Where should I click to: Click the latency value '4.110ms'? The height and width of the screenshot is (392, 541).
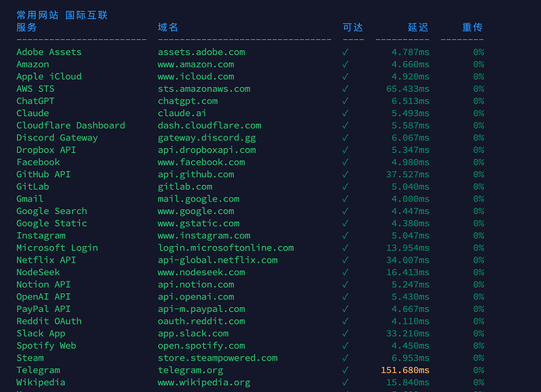click(x=410, y=321)
